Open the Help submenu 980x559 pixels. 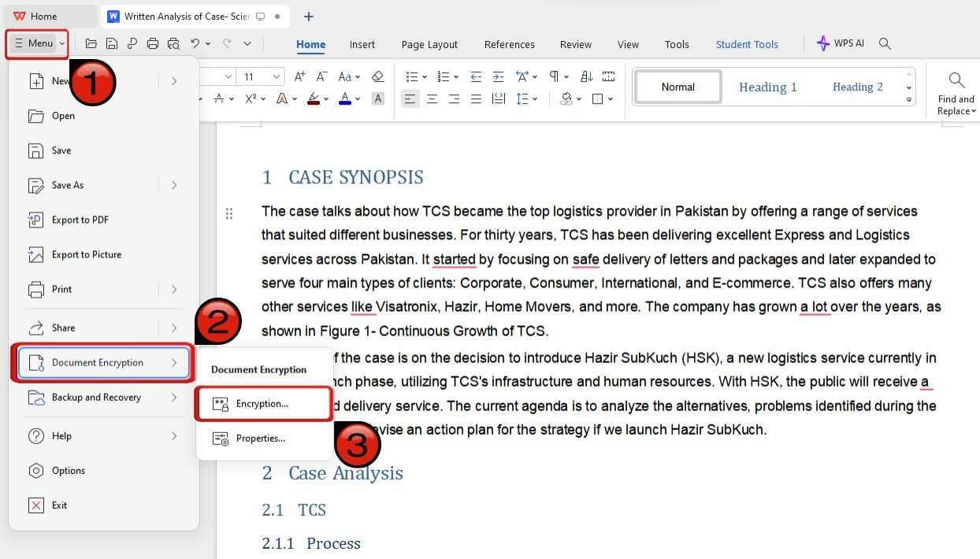(x=103, y=435)
